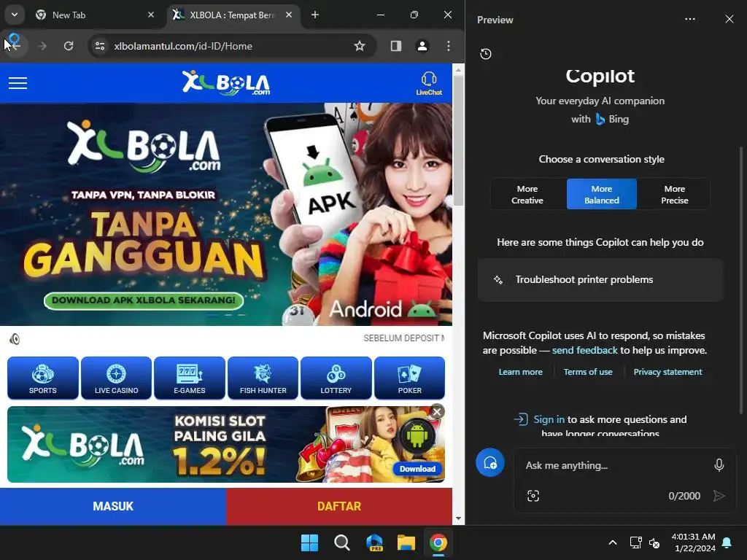
Task: Open the send feedback link
Action: point(584,350)
